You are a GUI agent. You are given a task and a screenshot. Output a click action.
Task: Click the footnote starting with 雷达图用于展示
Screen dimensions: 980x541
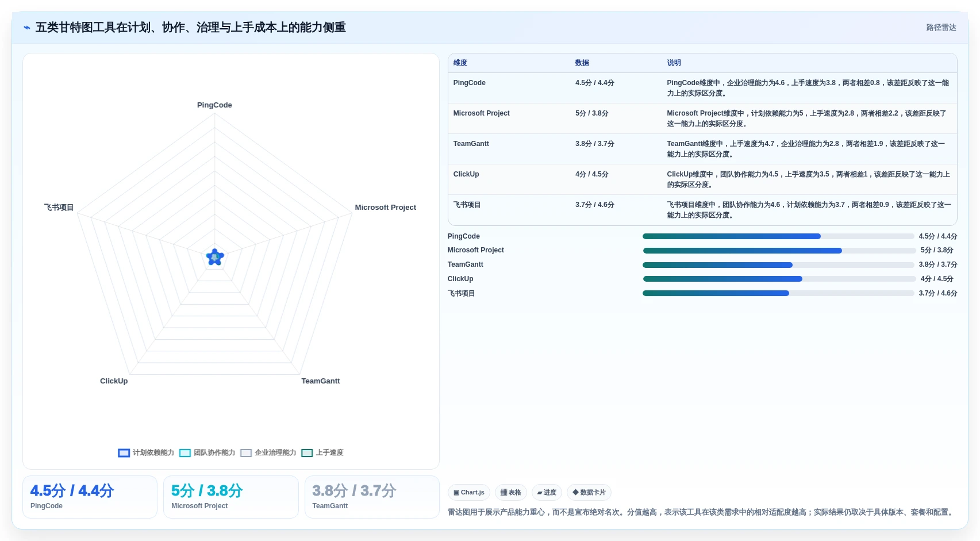(x=701, y=512)
